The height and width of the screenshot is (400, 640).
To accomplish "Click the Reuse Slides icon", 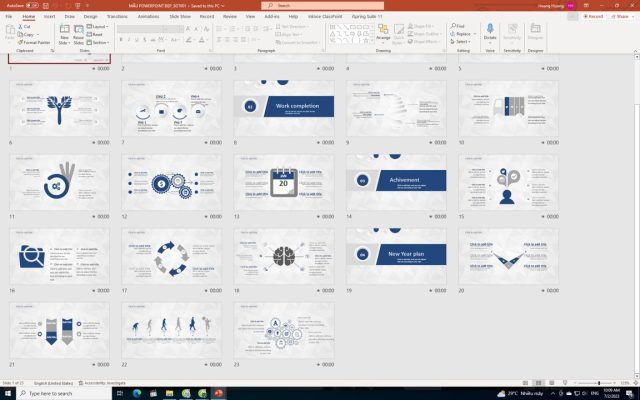I will [77, 35].
